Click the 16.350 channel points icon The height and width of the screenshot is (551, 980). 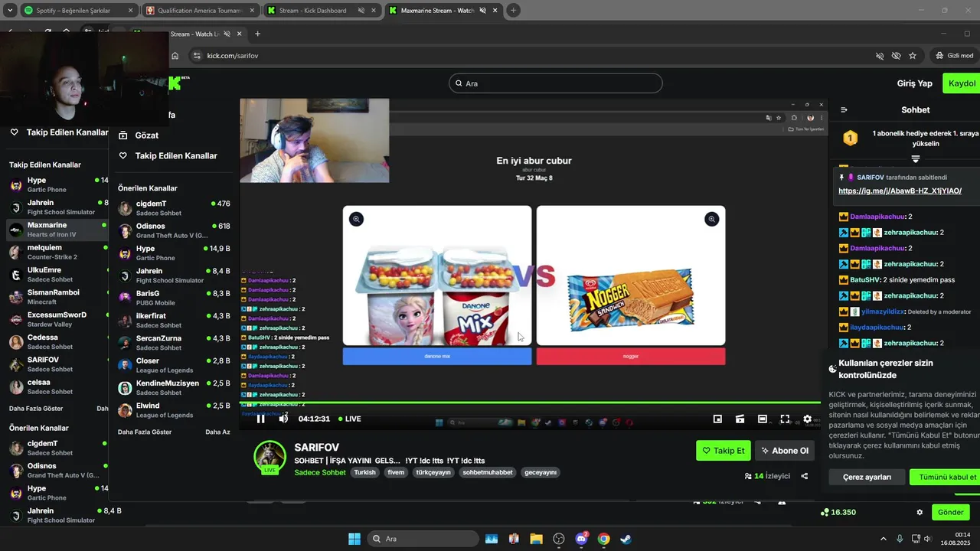click(825, 512)
